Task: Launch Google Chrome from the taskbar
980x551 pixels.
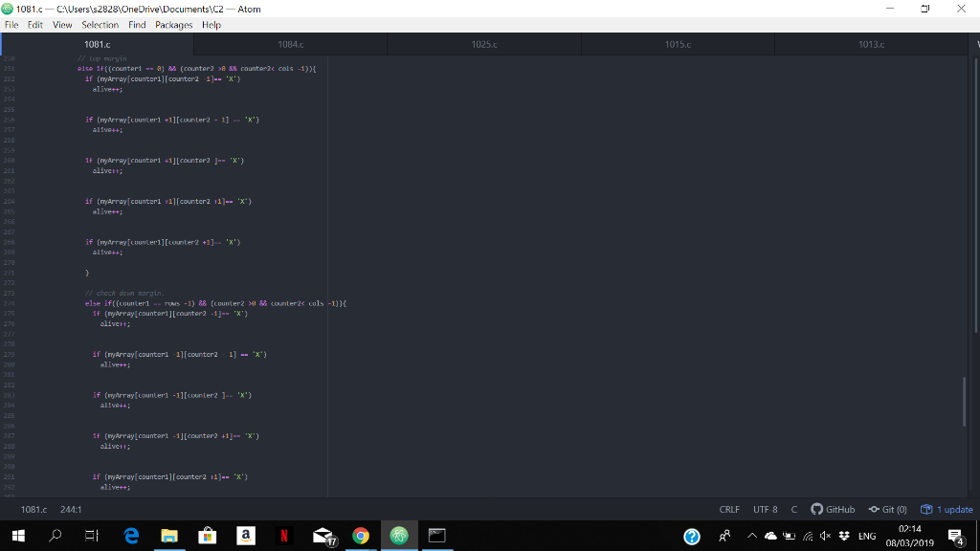Action: coord(361,536)
